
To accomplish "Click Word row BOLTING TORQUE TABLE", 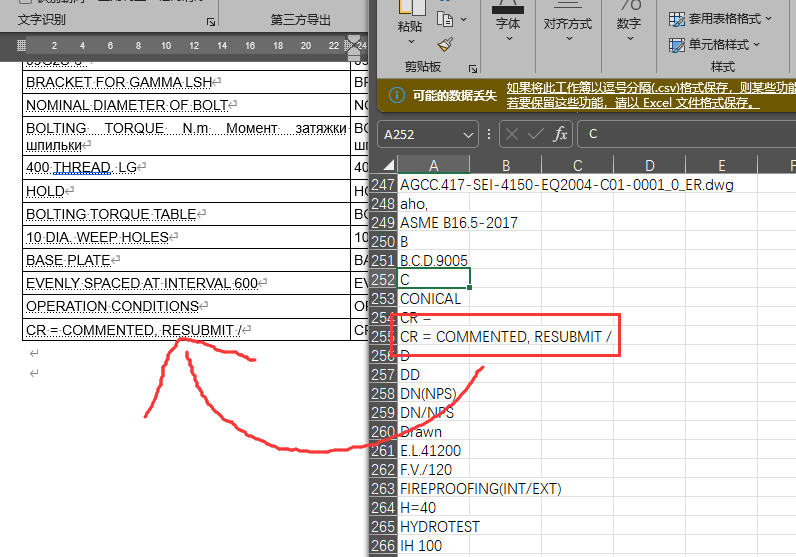I will 186,214.
